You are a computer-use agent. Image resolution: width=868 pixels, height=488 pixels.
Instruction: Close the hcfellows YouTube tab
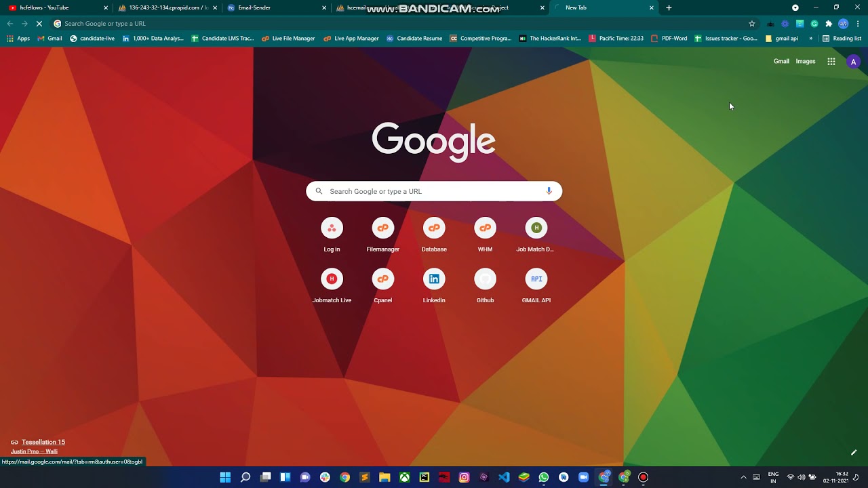pos(106,7)
